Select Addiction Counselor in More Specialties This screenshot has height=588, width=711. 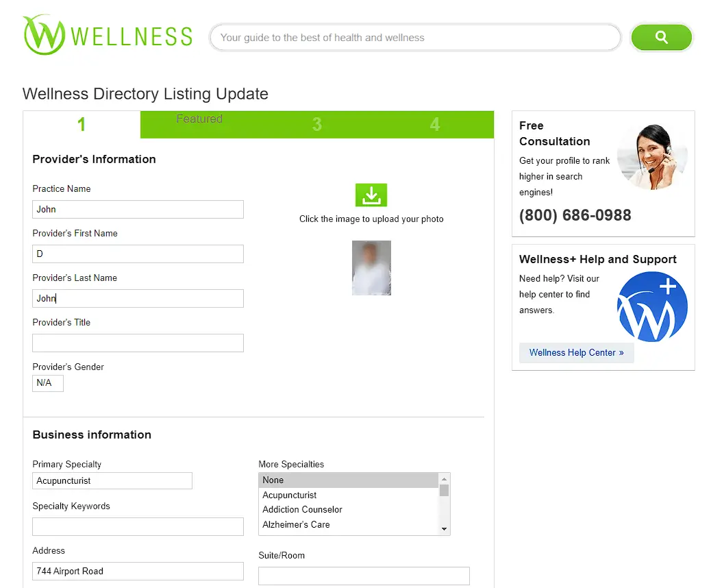[303, 509]
